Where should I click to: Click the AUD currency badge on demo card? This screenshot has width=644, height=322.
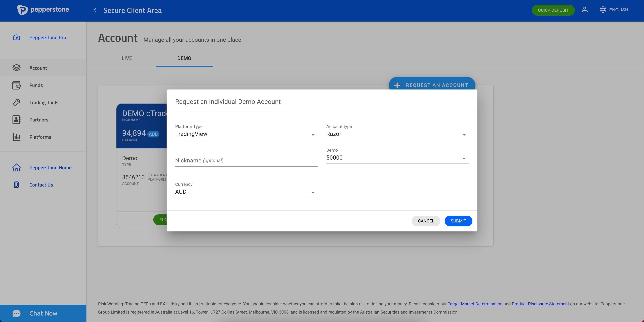[153, 134]
